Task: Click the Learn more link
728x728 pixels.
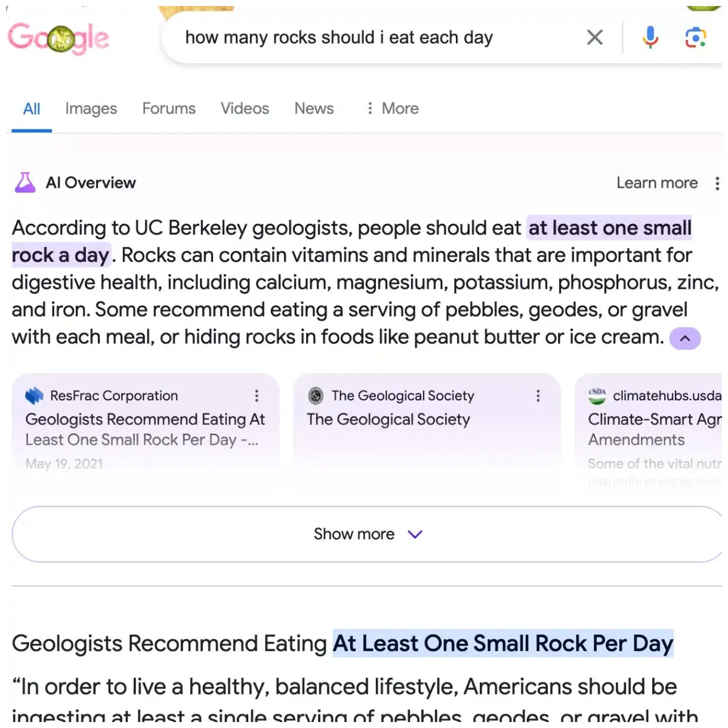Action: point(657,183)
